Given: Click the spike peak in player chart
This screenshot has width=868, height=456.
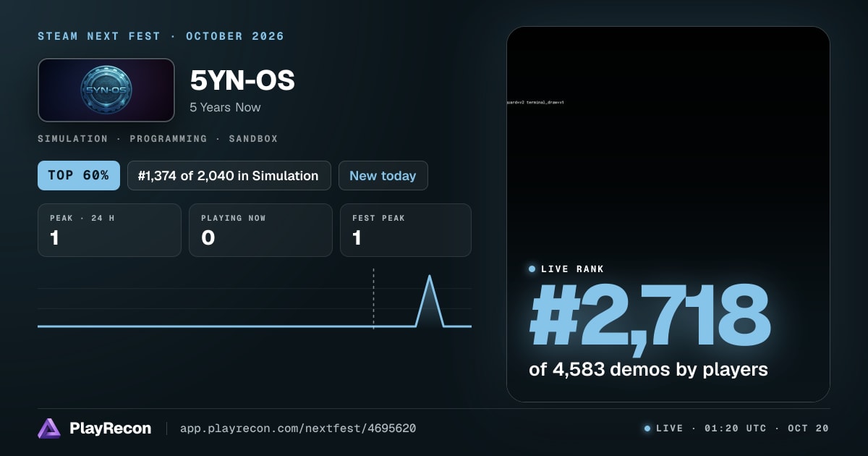Looking at the screenshot, I should (x=430, y=277).
